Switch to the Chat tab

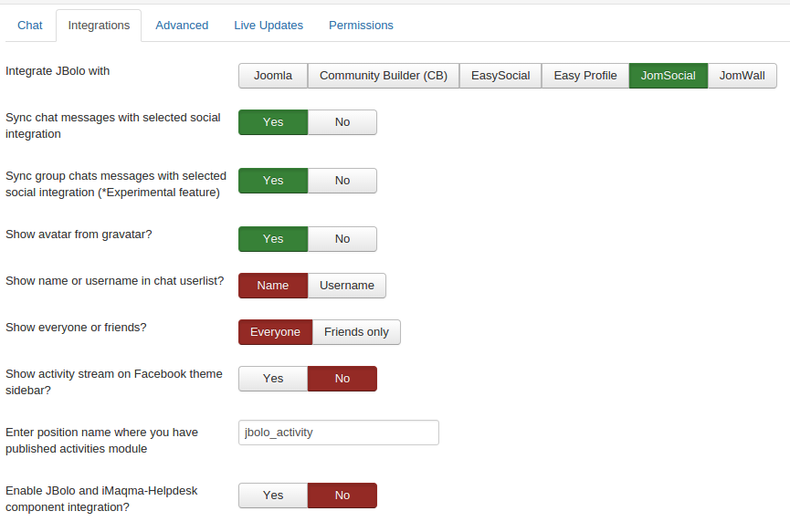coord(30,26)
